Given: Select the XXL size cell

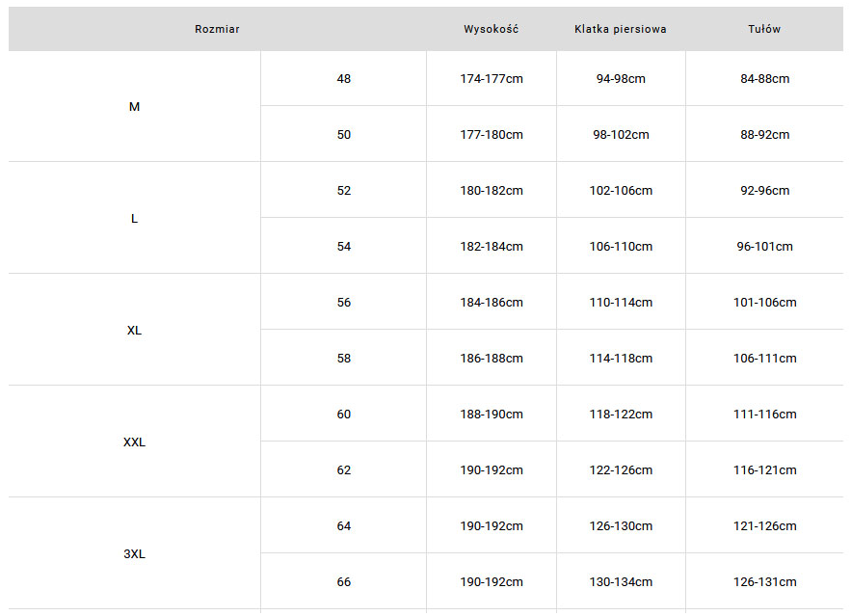Looking at the screenshot, I should 134,442.
